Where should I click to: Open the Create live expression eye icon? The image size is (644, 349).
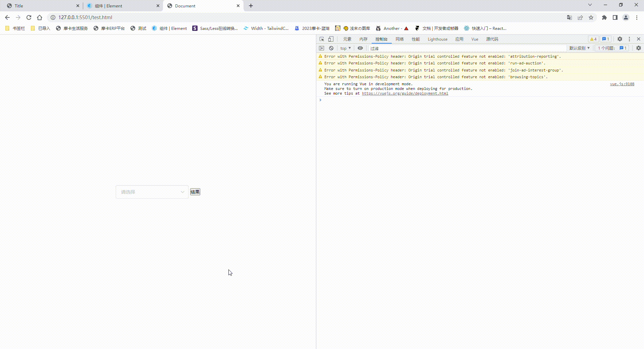[360, 48]
